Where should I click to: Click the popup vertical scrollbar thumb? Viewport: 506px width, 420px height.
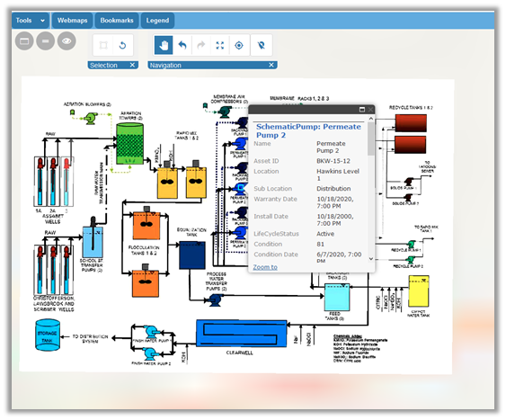coord(371,139)
